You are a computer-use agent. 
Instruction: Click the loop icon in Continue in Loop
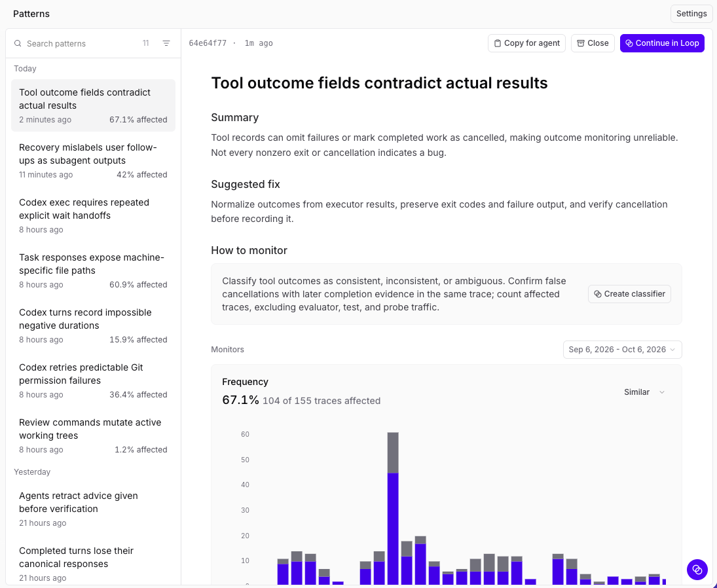[x=629, y=43]
